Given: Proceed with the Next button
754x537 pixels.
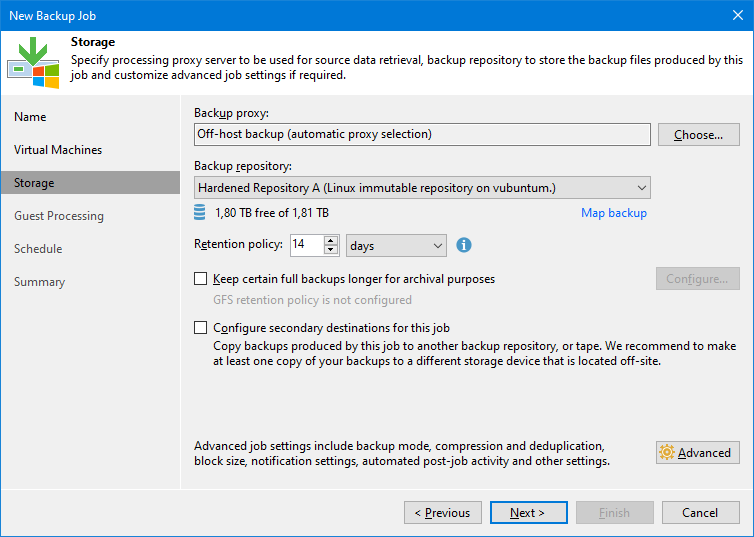Looking at the screenshot, I should (x=528, y=512).
